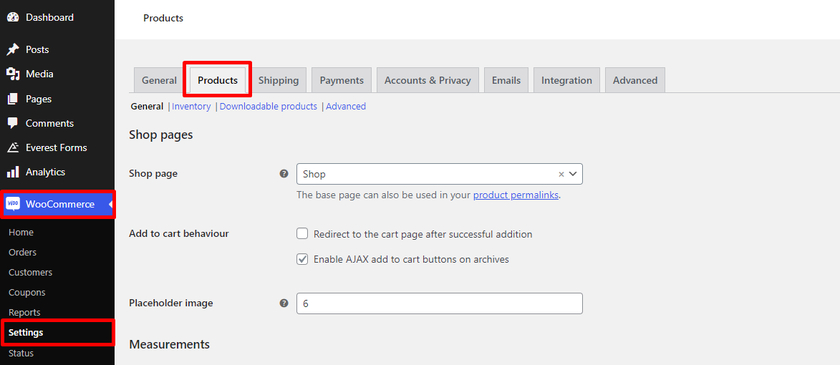Follow the product permalinks link
The height and width of the screenshot is (365, 840).
(516, 195)
